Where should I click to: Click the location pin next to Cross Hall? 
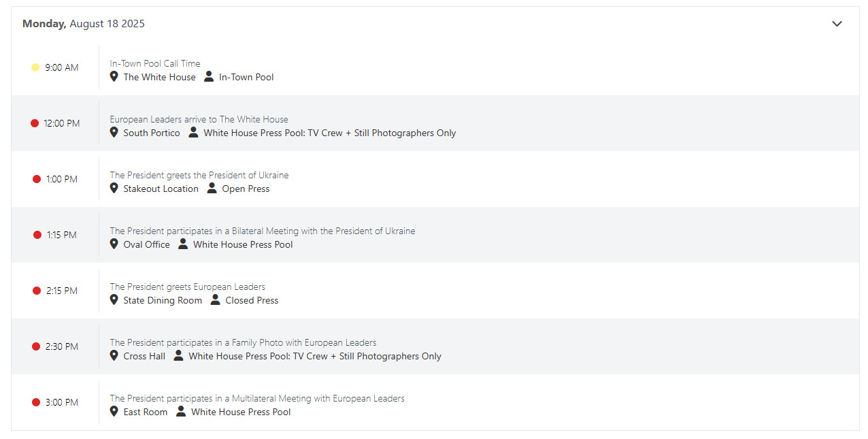tap(114, 356)
